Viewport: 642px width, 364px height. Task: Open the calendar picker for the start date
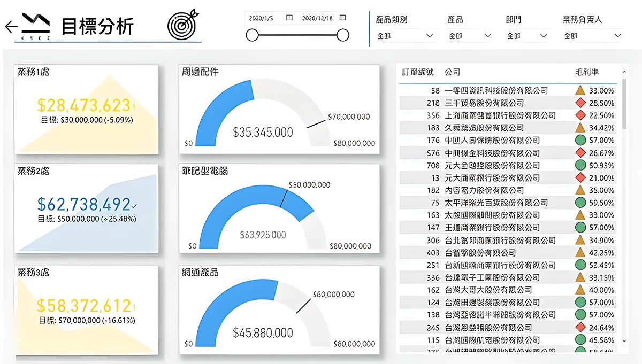(289, 18)
